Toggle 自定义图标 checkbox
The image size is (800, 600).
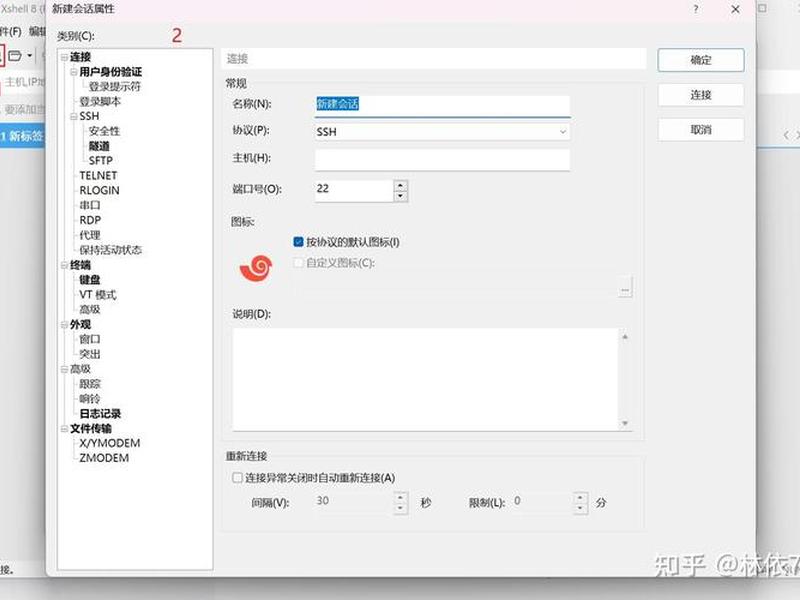298,262
